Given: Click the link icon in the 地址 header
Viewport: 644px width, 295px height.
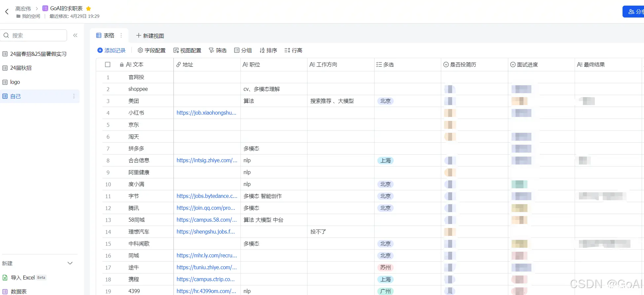Looking at the screenshot, I should pos(179,64).
